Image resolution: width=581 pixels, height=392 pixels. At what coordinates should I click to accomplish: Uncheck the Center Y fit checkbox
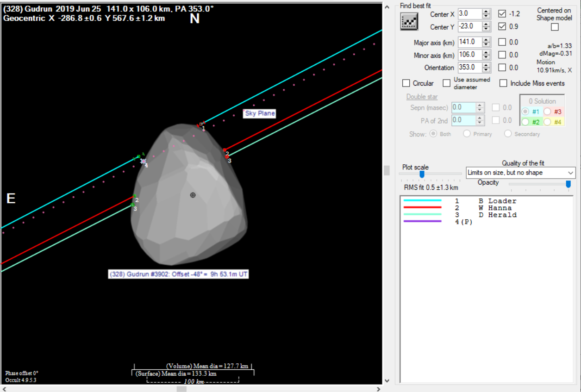(x=502, y=27)
